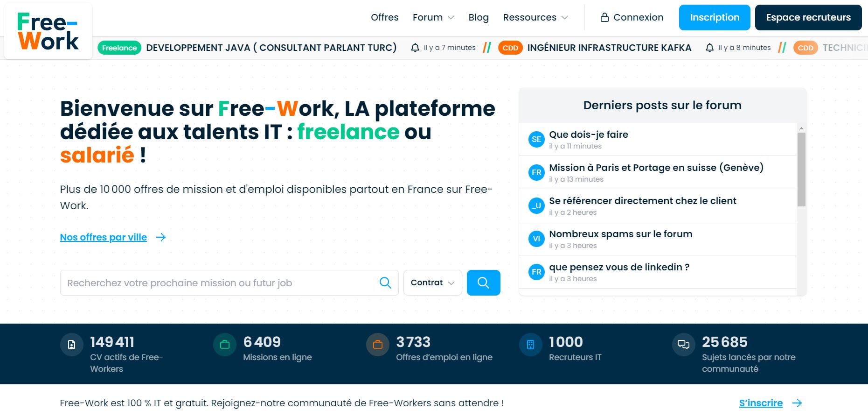Open the Developpement Java consultant offer
The height and width of the screenshot is (417, 868).
pyautogui.click(x=271, y=48)
